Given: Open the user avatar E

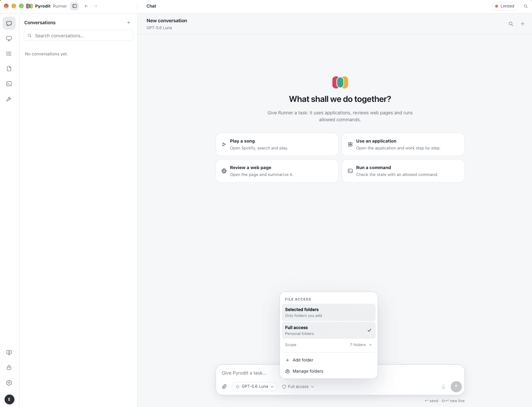Looking at the screenshot, I should [x=9, y=399].
